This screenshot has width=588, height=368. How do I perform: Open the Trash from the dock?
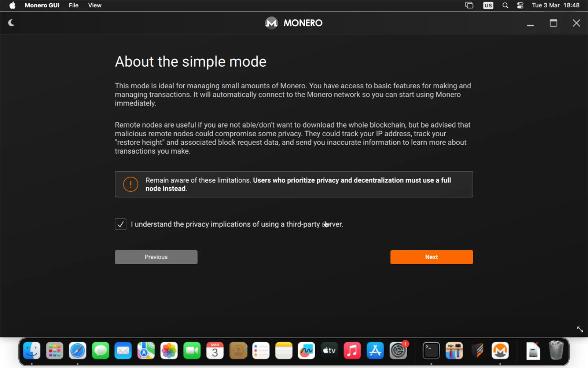pyautogui.click(x=556, y=351)
